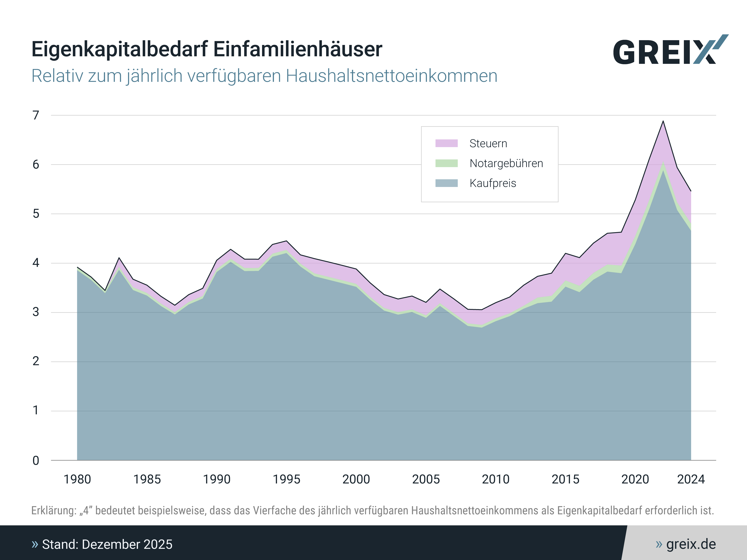Click the blue-gray Kaufpreis legend swatch
This screenshot has width=747, height=560.
click(x=446, y=183)
